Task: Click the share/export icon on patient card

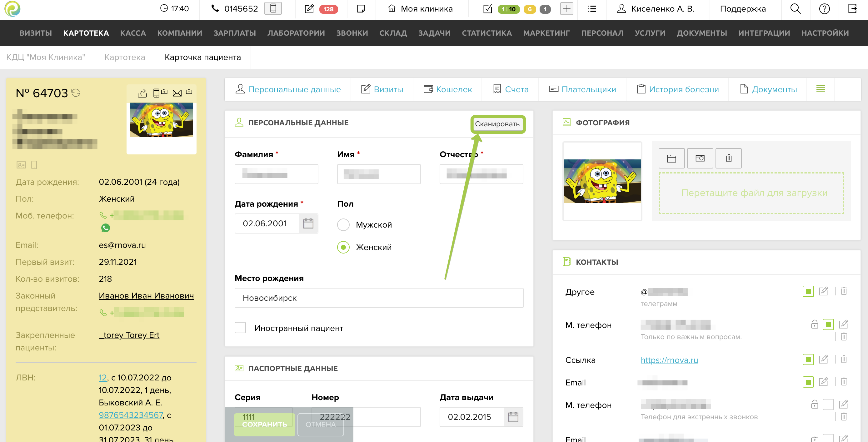Action: point(142,93)
